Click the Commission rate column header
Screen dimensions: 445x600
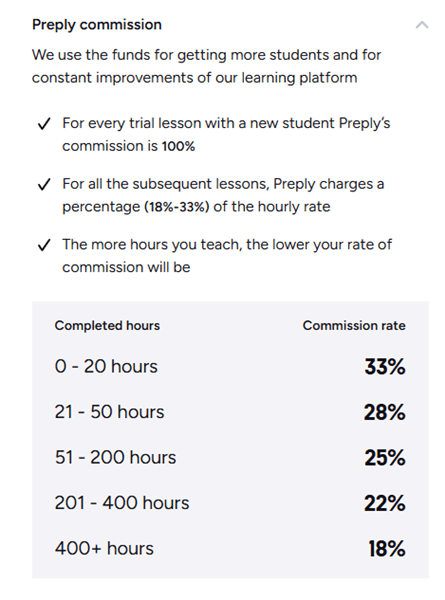click(x=354, y=326)
